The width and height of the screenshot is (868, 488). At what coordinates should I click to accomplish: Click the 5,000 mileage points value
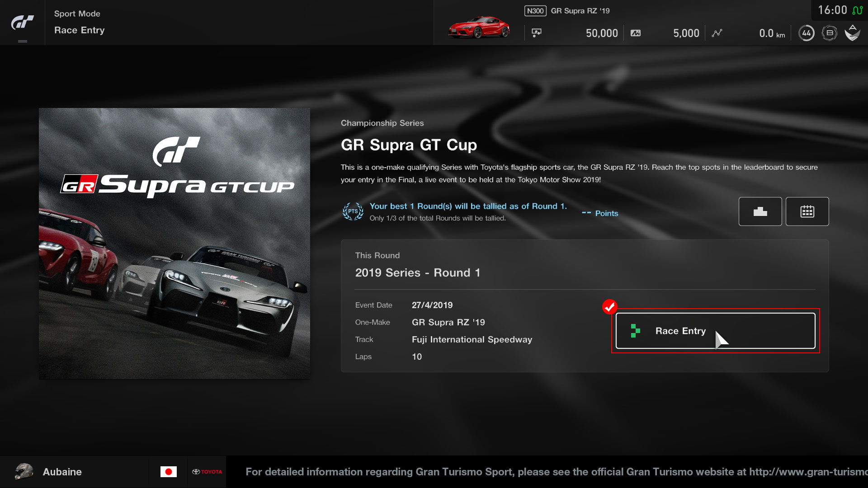686,33
